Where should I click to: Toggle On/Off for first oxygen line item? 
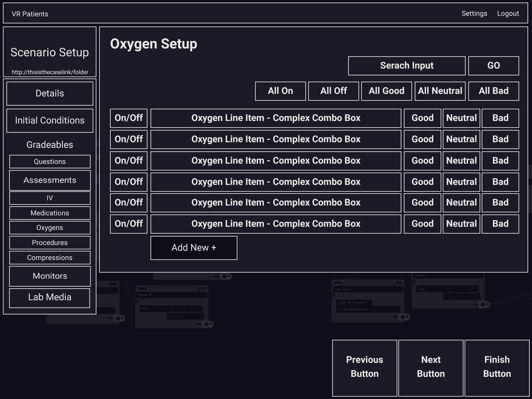(129, 118)
